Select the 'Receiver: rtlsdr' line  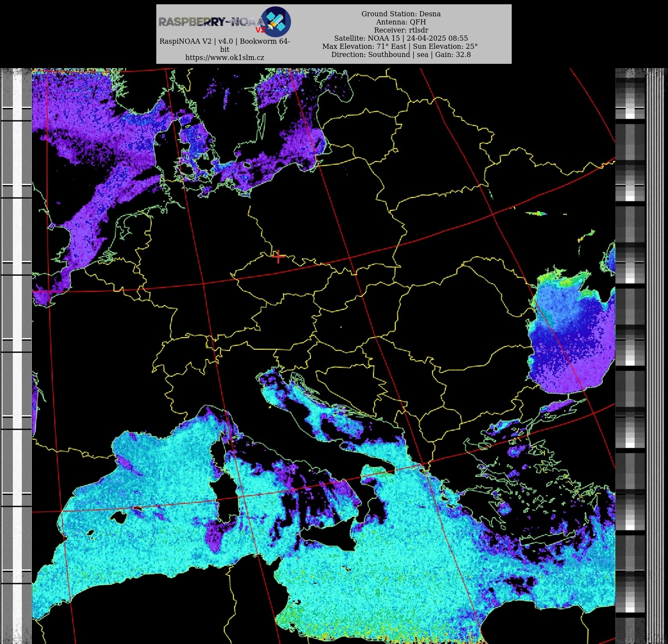coord(401,30)
